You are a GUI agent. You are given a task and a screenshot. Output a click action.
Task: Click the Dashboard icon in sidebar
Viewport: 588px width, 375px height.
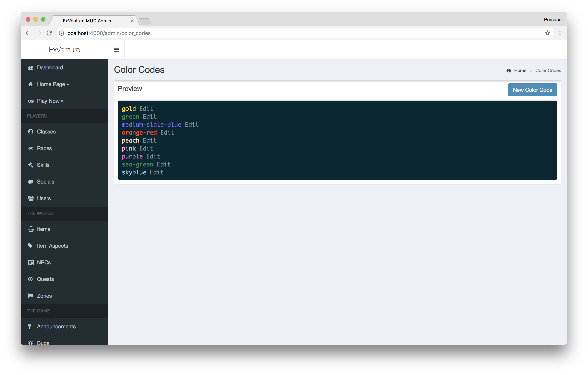coord(30,67)
